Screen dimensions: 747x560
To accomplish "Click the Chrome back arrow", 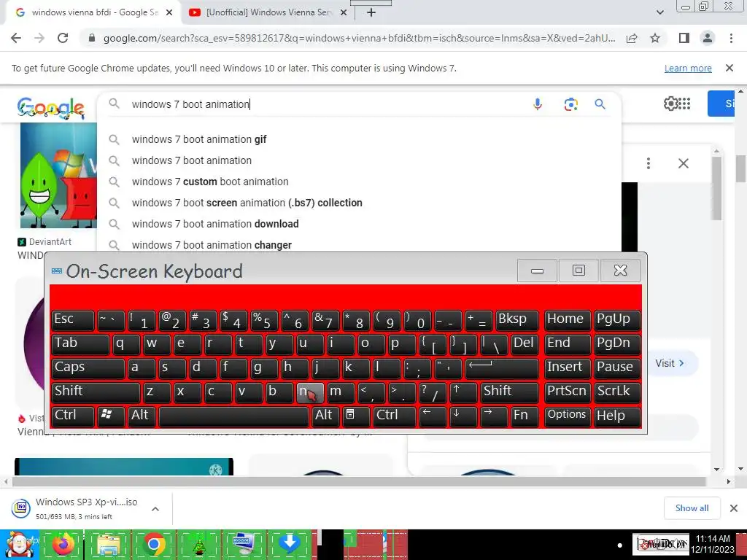I will pos(16,38).
